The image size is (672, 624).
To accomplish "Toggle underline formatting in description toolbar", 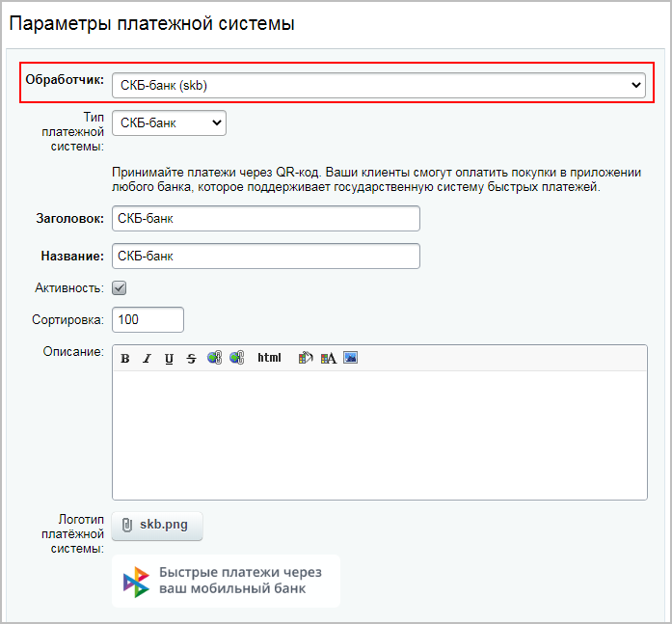I will [x=169, y=358].
